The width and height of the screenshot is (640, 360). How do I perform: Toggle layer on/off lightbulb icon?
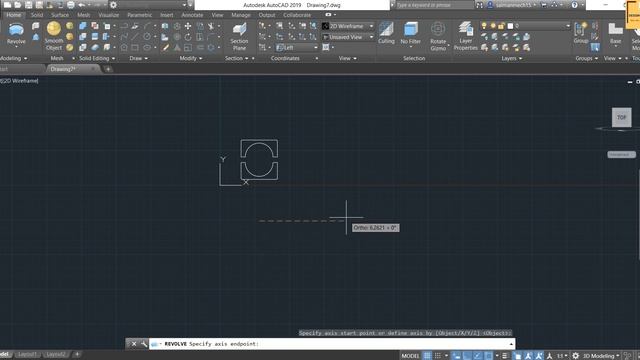point(484,26)
